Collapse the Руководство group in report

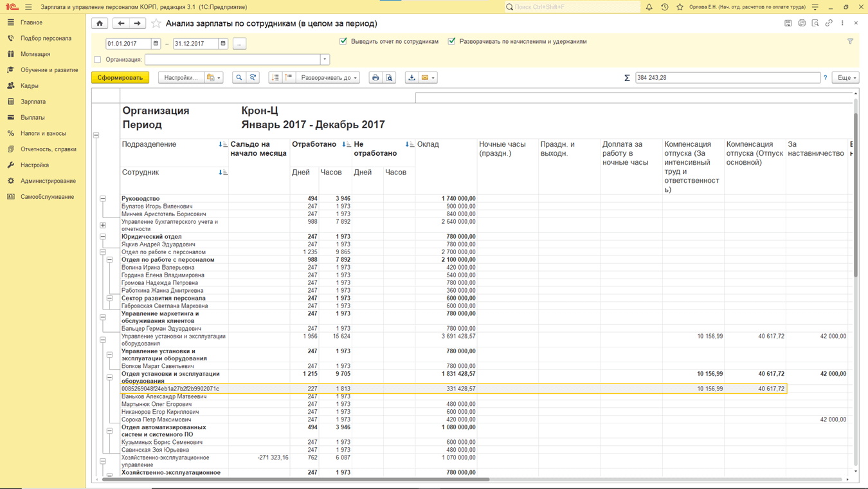(x=103, y=199)
